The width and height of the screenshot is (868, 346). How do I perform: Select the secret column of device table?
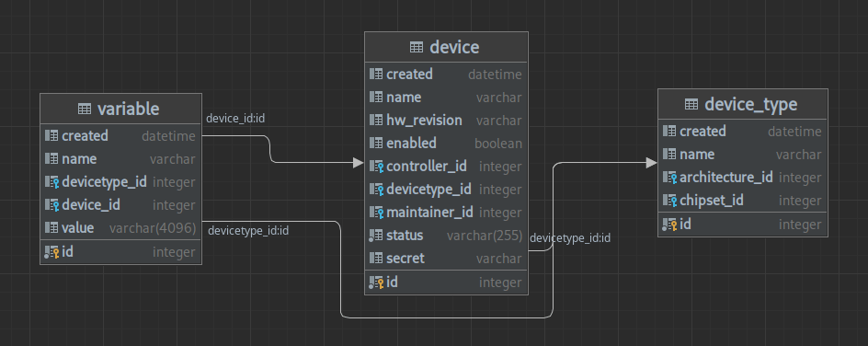pos(446,258)
